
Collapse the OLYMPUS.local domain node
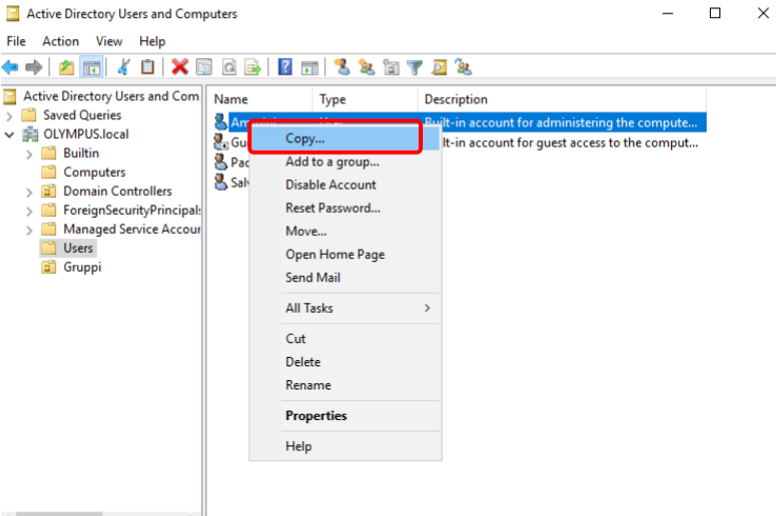[10, 134]
